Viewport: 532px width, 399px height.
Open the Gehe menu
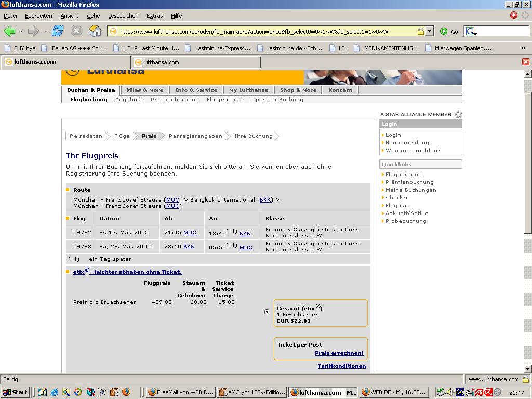94,16
